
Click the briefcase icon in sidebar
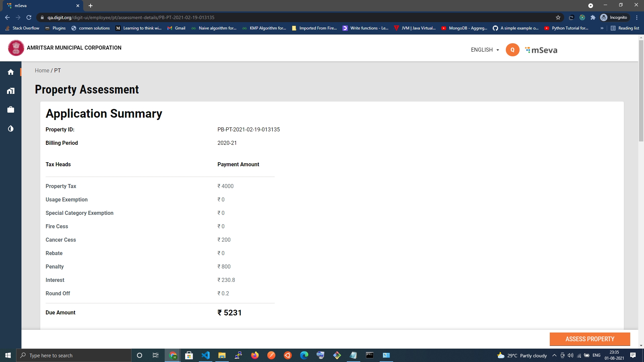(x=11, y=110)
